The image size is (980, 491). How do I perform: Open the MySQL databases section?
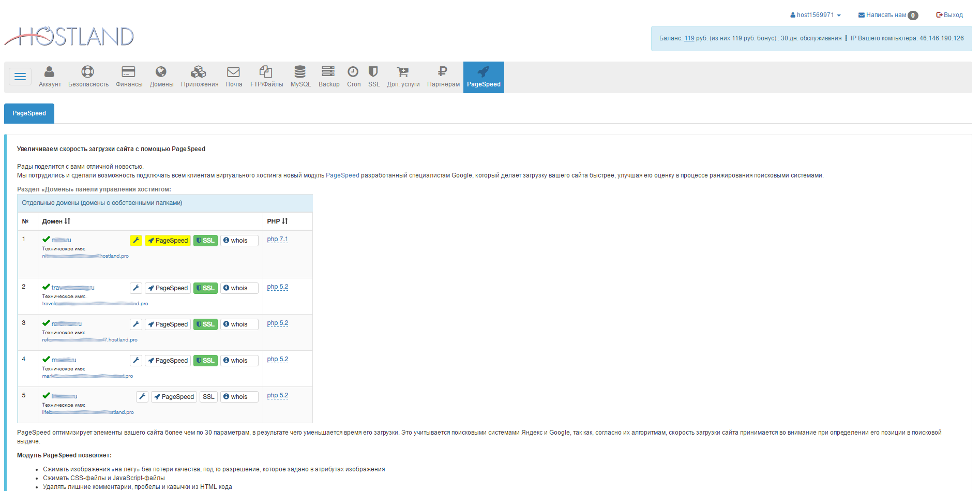(x=300, y=77)
